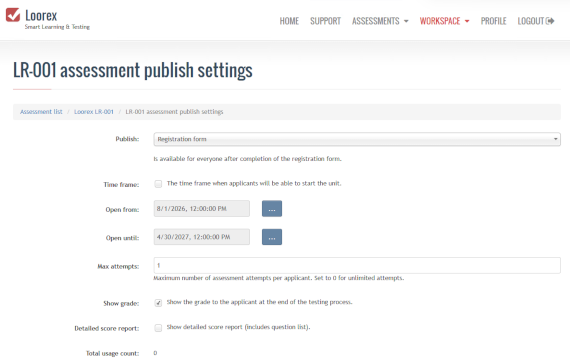
Task: Click 'Maximum number of assessment attempts' hint
Action: click(x=278, y=278)
